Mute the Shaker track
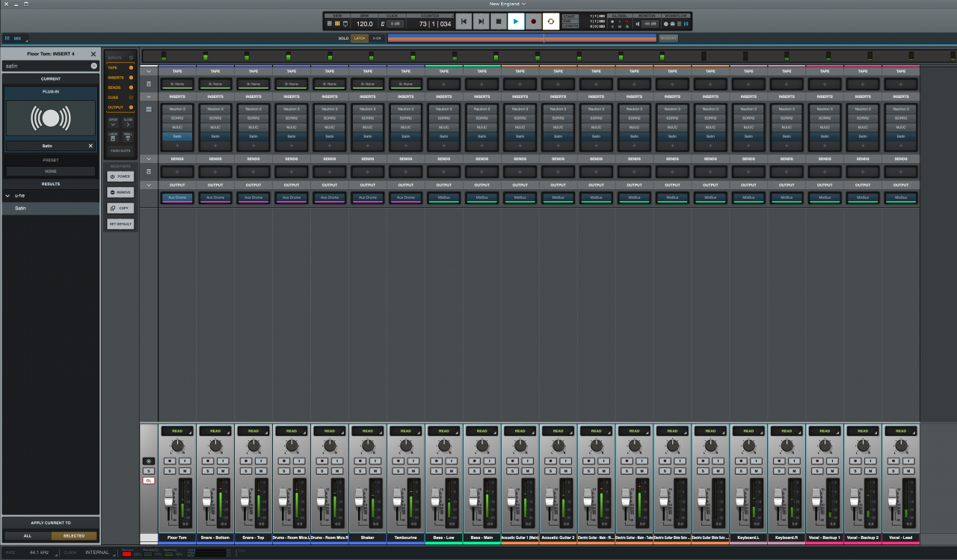The height and width of the screenshot is (560, 957). (374, 471)
